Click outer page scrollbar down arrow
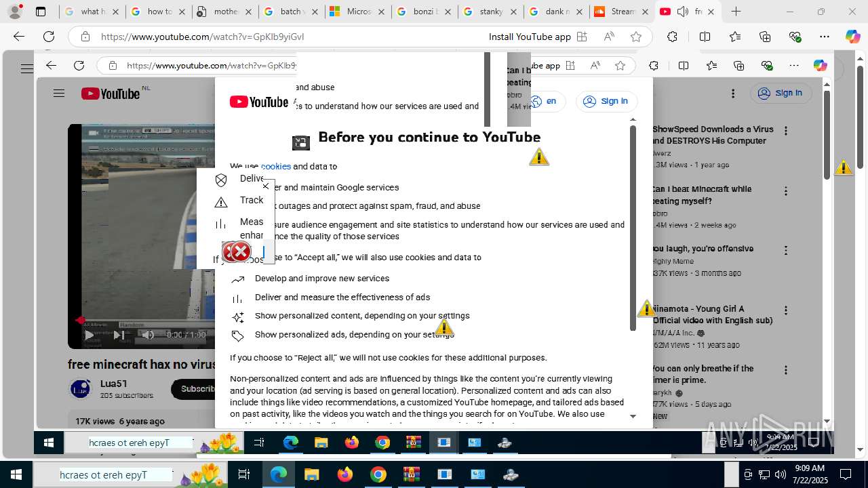The width and height of the screenshot is (868, 488). pyautogui.click(x=860, y=449)
